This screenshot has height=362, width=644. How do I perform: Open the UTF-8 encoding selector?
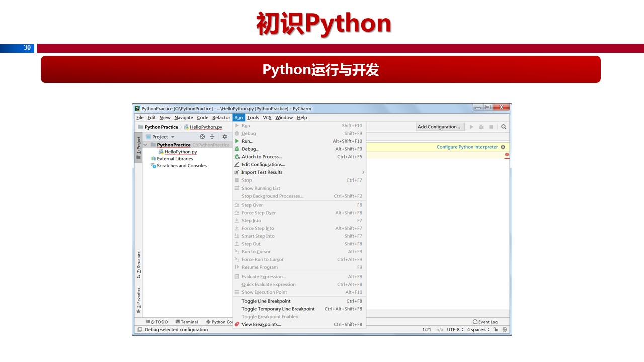[x=455, y=330]
